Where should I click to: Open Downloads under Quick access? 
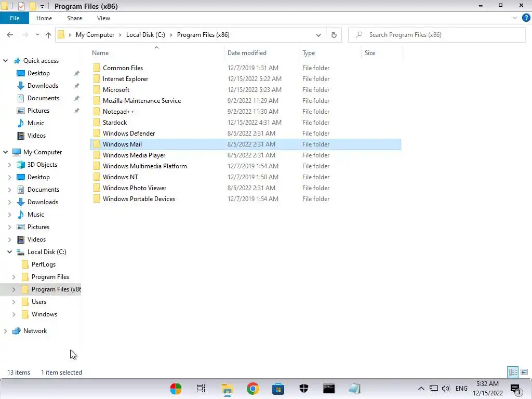[43, 86]
